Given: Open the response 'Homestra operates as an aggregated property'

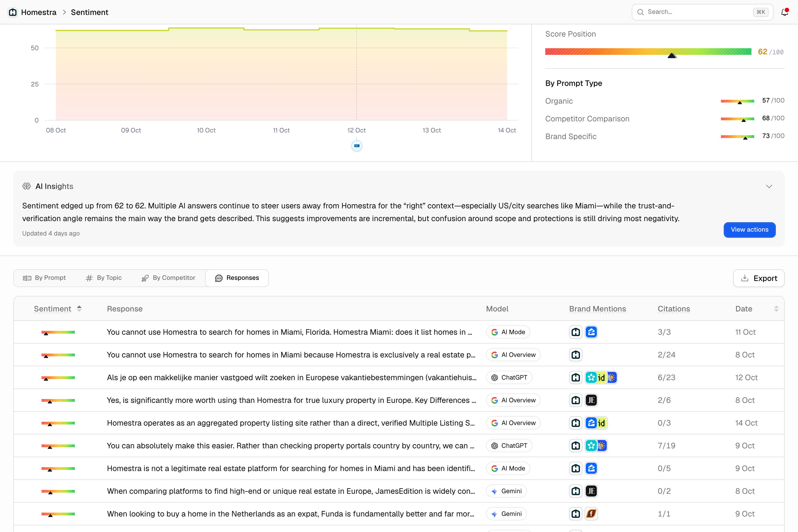Looking at the screenshot, I should (291, 423).
